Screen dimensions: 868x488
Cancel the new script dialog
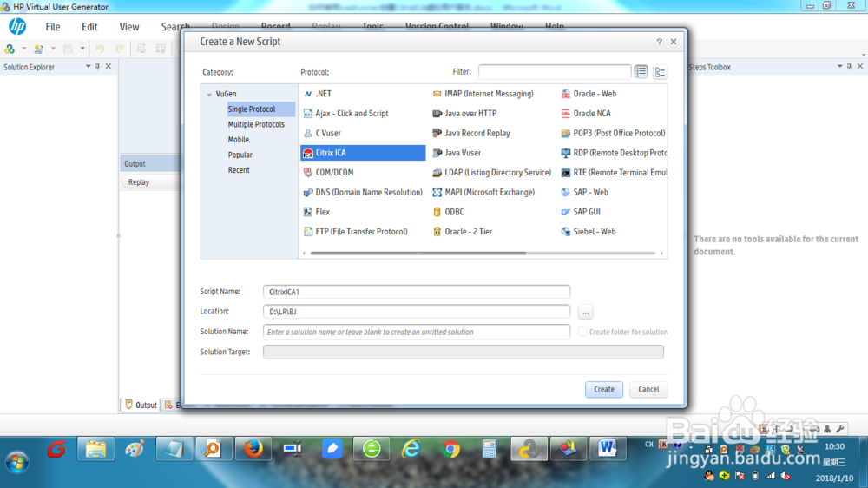pyautogui.click(x=648, y=389)
